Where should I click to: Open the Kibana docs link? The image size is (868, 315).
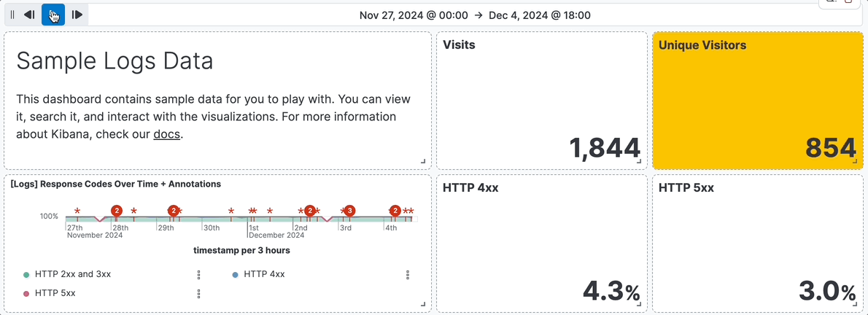[166, 134]
